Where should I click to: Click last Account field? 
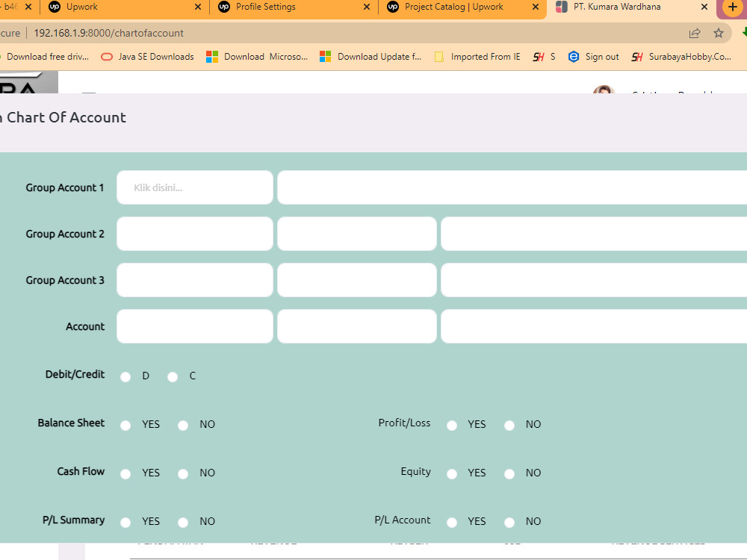coord(594,326)
